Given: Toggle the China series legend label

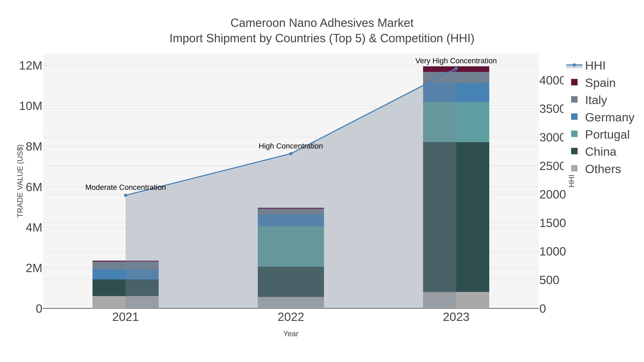Looking at the screenshot, I should (601, 152).
